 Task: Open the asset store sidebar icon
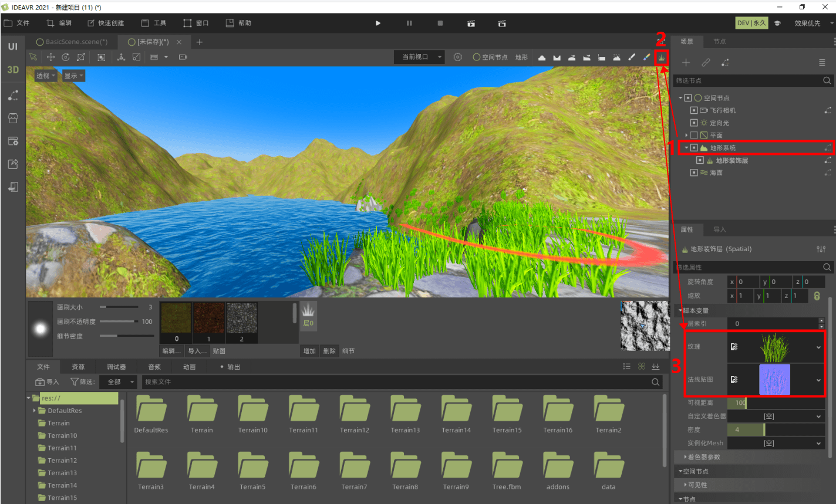13,118
